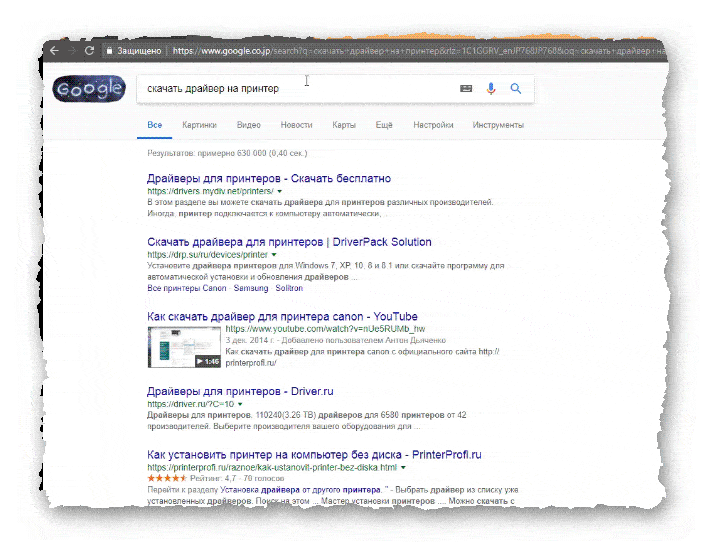The image size is (704, 544).
Task: Open Настройки search settings
Action: pyautogui.click(x=433, y=125)
